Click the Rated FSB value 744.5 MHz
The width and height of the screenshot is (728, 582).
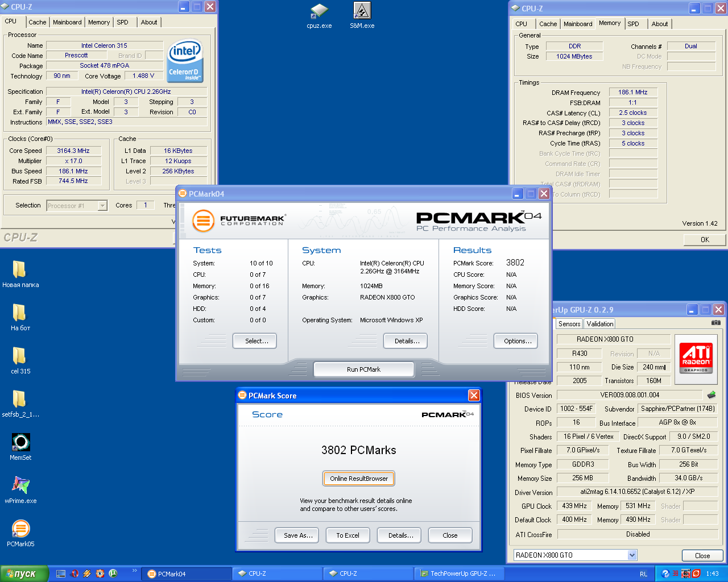pyautogui.click(x=73, y=181)
